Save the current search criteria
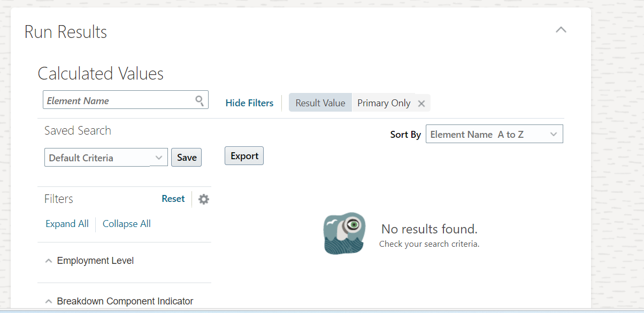This screenshot has height=313, width=644. pos(187,158)
